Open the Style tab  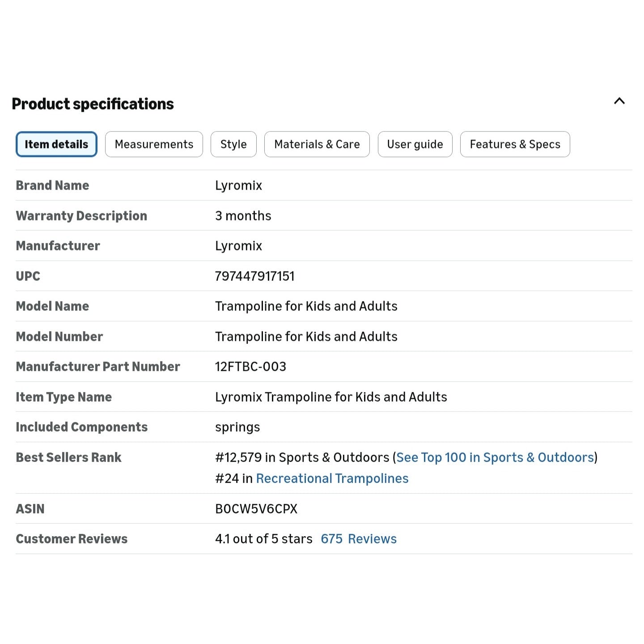pos(233,144)
